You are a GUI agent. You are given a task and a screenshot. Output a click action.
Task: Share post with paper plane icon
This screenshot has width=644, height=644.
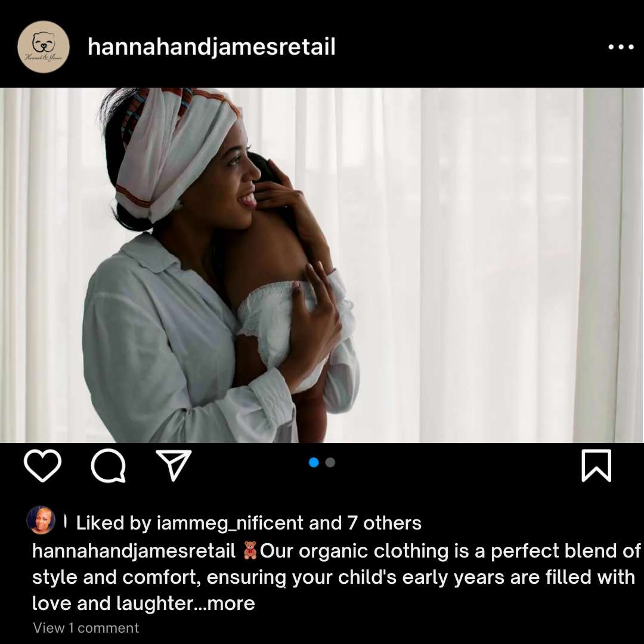[x=174, y=465]
